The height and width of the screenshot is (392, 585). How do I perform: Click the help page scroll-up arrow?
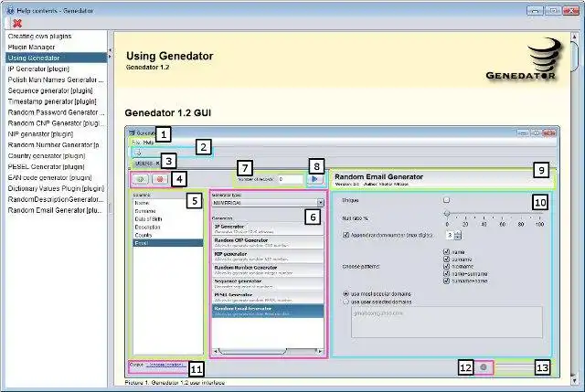point(575,37)
